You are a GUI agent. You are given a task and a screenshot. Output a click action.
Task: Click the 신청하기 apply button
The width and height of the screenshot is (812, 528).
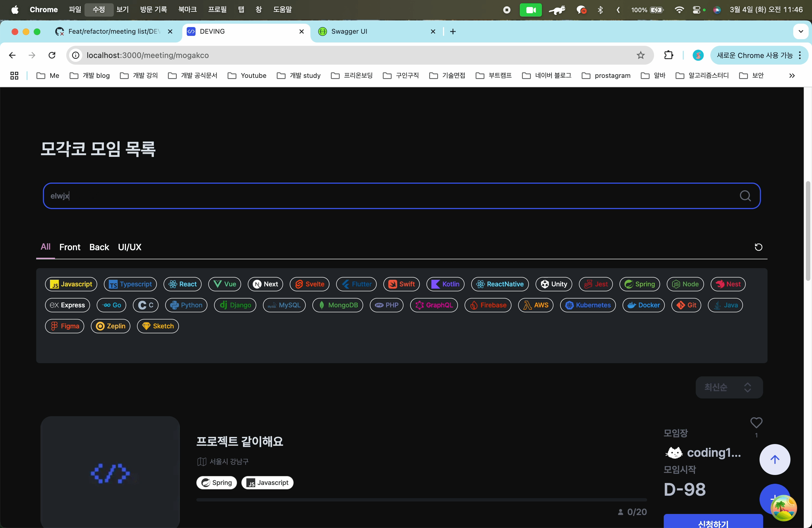(x=713, y=522)
